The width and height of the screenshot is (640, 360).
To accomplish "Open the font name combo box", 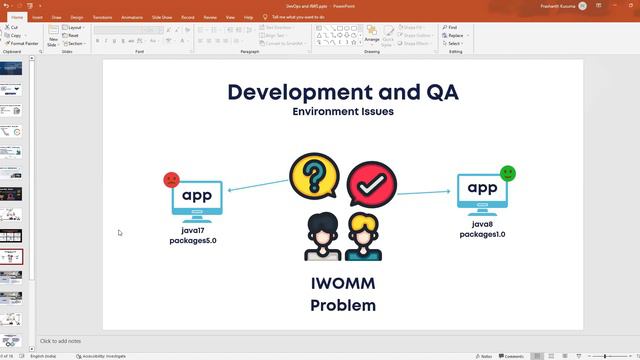I will coord(118,30).
